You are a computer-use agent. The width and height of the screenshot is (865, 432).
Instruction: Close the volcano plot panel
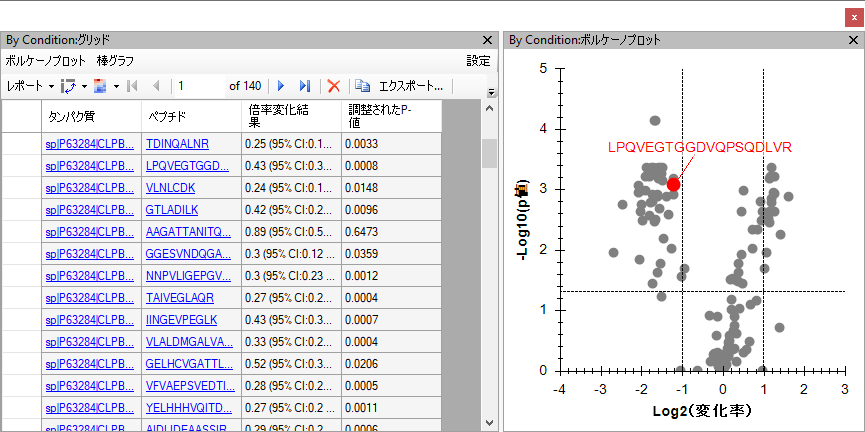point(852,41)
